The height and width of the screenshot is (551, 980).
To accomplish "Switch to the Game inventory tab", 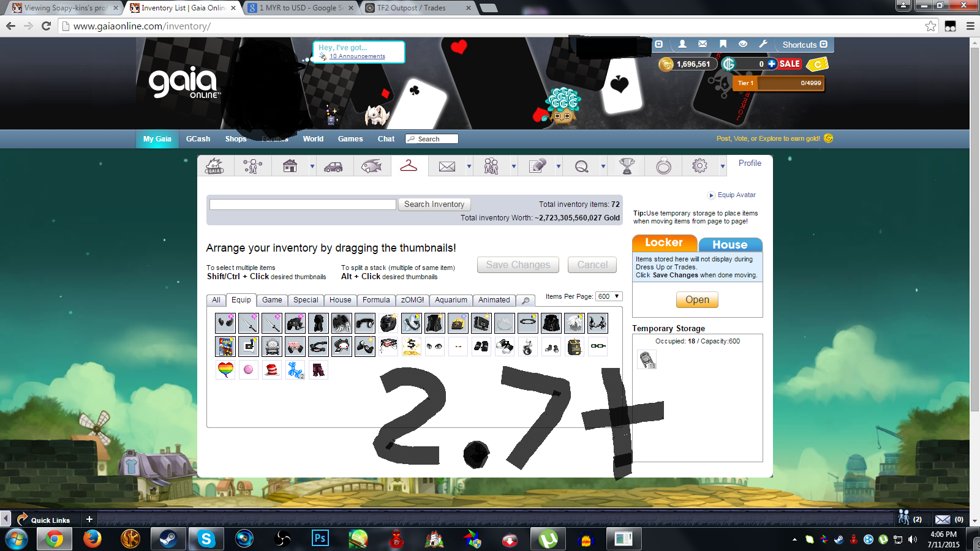I will coord(272,300).
